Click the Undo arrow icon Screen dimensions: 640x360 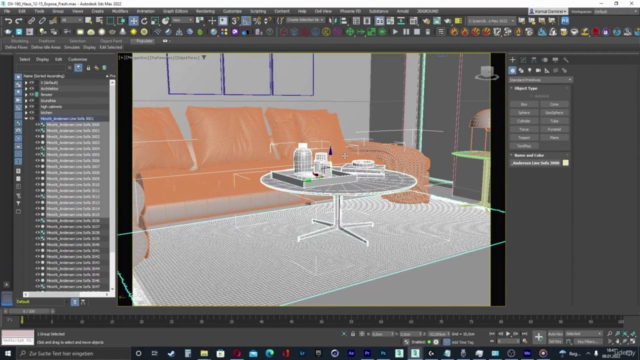[8, 20]
